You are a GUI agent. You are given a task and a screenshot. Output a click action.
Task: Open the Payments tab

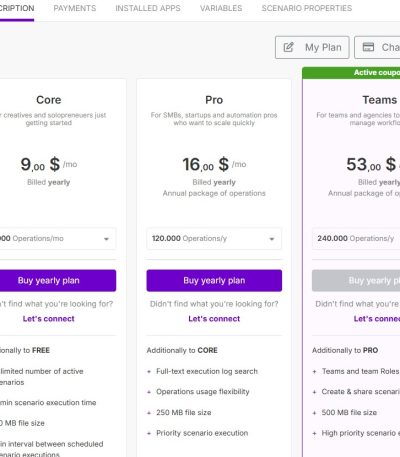click(75, 8)
